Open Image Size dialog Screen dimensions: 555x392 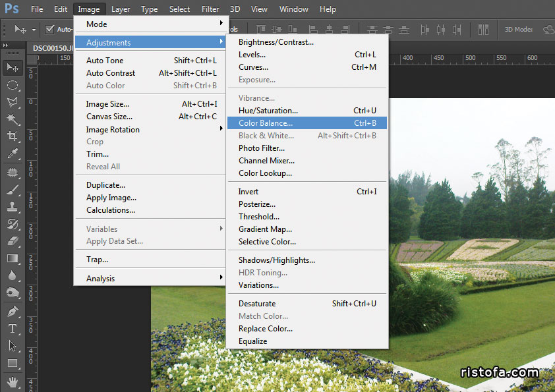point(150,104)
